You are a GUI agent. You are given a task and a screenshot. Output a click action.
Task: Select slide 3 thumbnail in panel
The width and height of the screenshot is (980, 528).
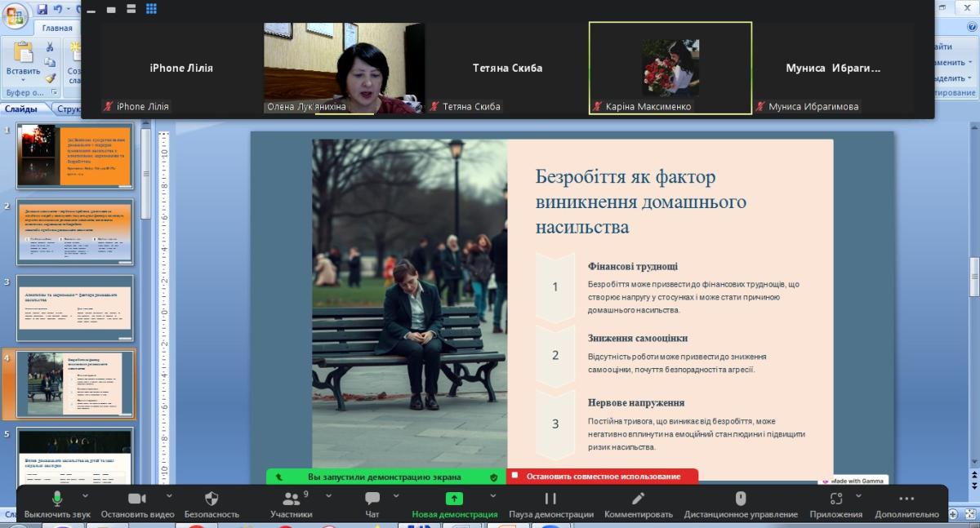coord(75,308)
